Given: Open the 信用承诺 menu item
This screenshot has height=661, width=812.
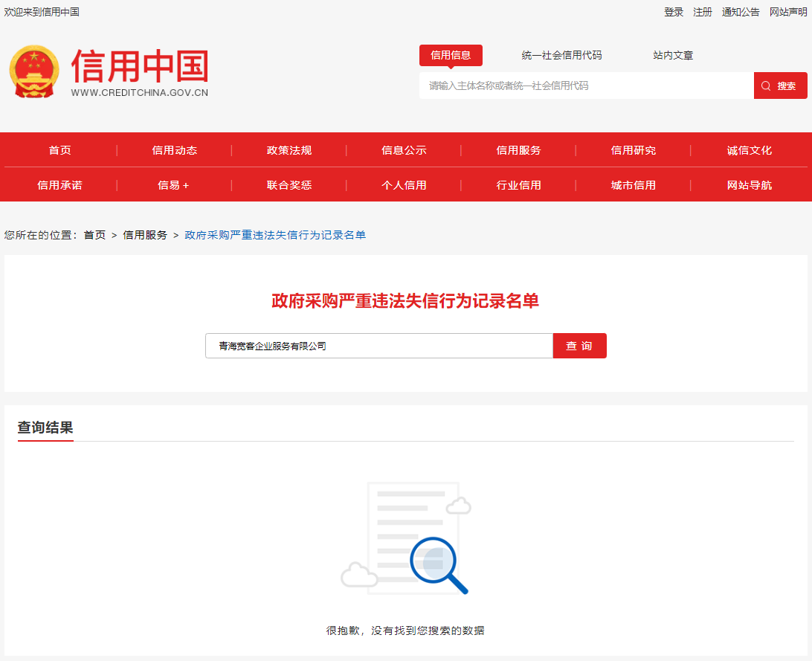Looking at the screenshot, I should point(60,185).
